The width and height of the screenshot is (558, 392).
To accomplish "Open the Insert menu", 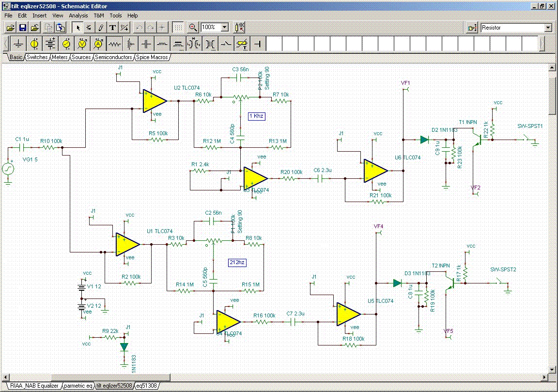I will click(40, 16).
